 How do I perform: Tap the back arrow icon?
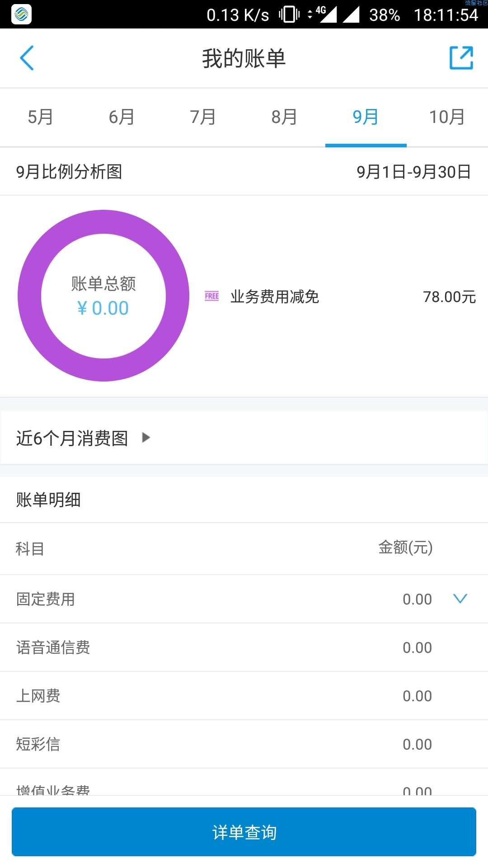(x=27, y=58)
